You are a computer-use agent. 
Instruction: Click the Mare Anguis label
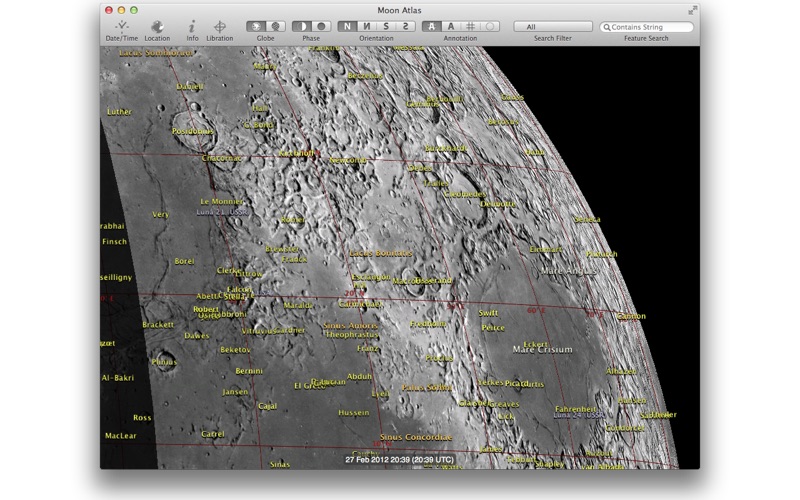tap(568, 271)
